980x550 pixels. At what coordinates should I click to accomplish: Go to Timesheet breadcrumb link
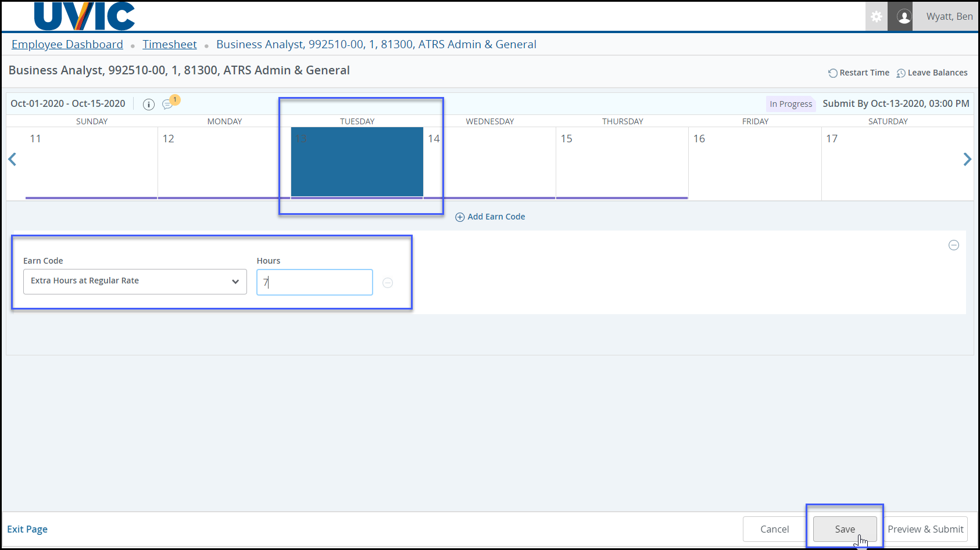170,45
